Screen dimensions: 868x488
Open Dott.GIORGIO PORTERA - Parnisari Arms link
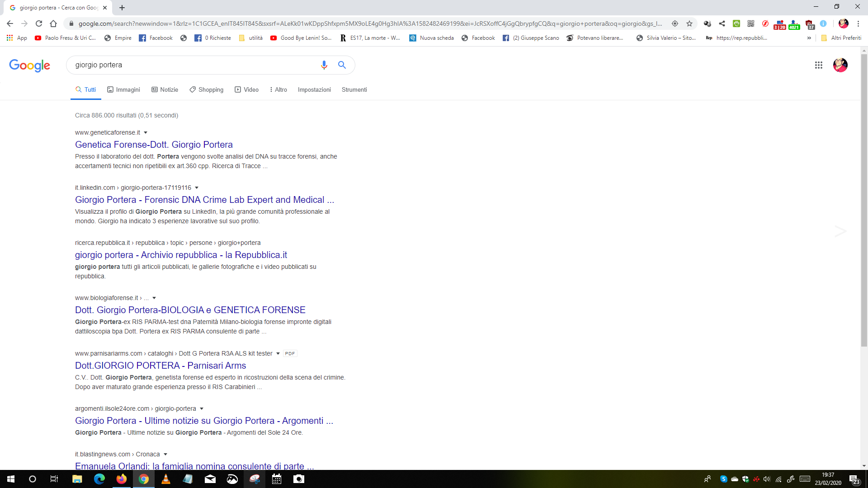pyautogui.click(x=160, y=366)
